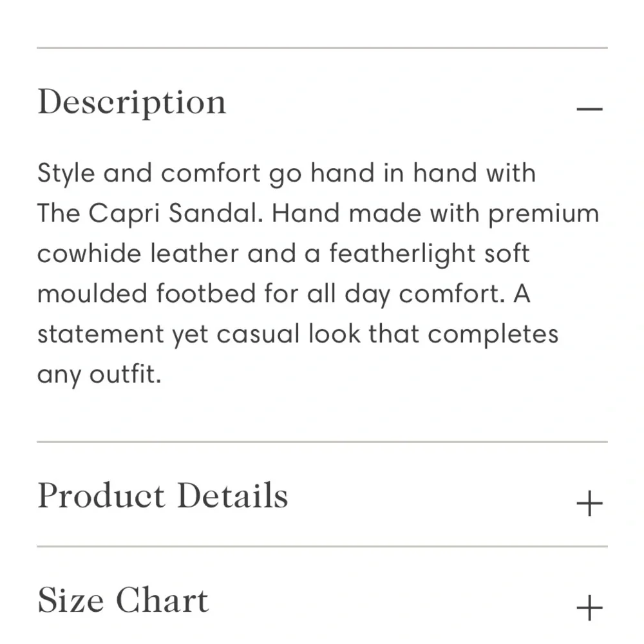
Task: Click the divider line above Product Details
Action: (x=322, y=442)
